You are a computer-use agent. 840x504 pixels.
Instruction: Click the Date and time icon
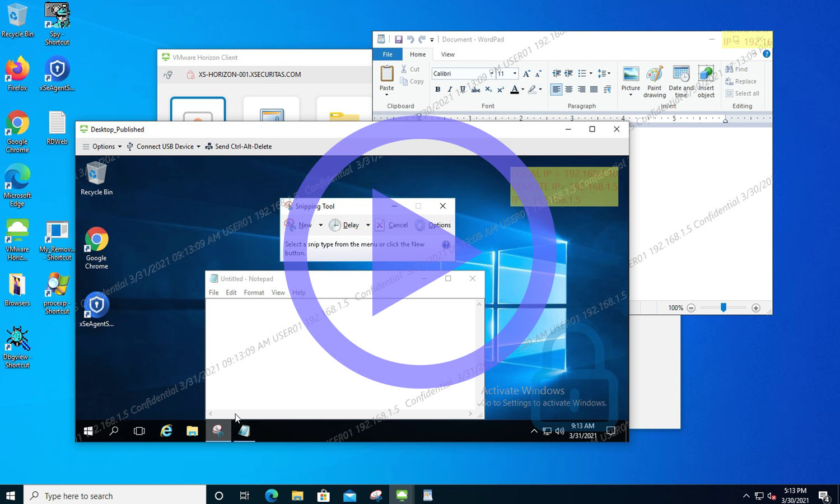click(681, 74)
